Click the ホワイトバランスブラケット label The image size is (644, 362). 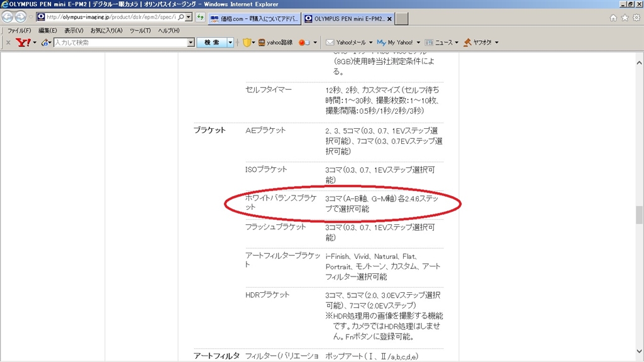(281, 202)
